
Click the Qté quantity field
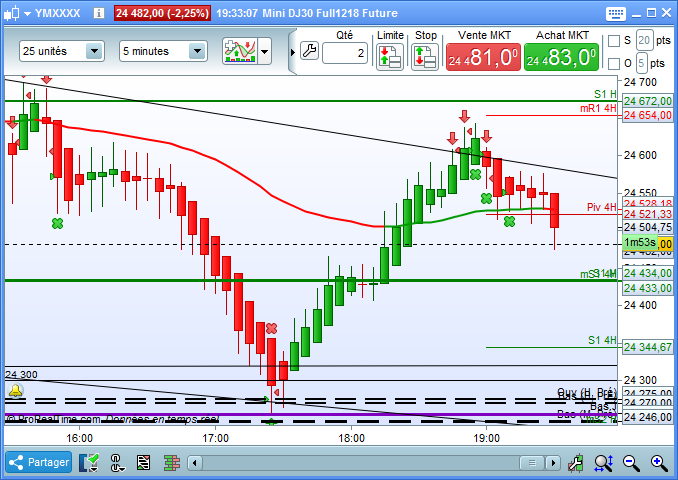(x=345, y=53)
